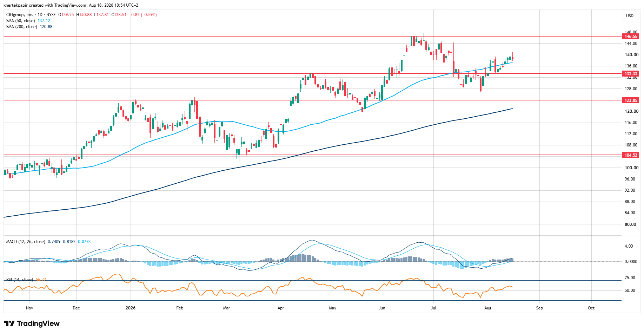Viewport: 644px width, 334px height.
Task: Click the −0.82 (−0.59%) price change
Action: click(x=143, y=15)
